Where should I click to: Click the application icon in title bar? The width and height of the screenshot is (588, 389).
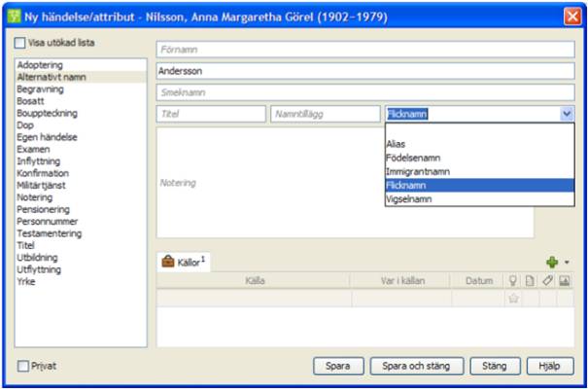tap(13, 16)
